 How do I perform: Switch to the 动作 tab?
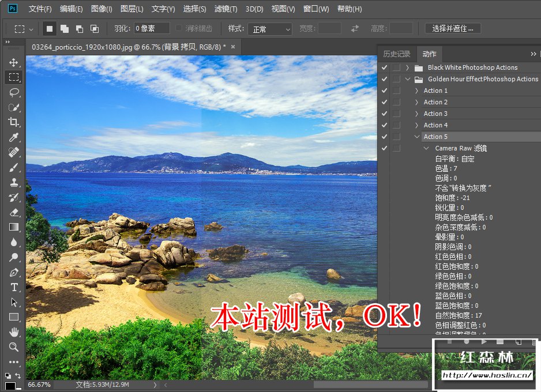pos(429,54)
